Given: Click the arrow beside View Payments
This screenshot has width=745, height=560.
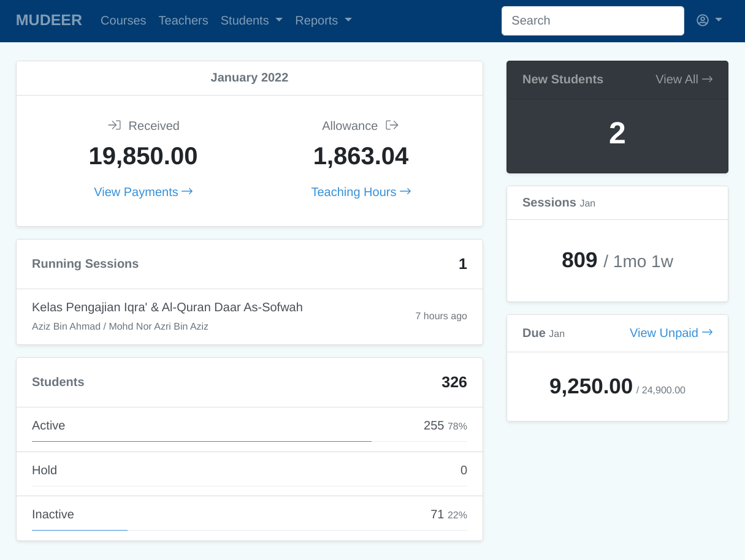Looking at the screenshot, I should (x=188, y=192).
